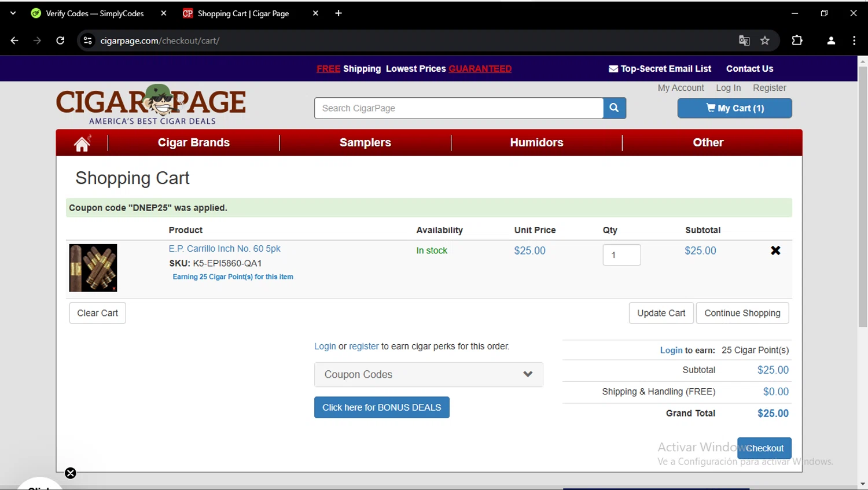
Task: Click the FREE Shipping banner text
Action: [349, 69]
